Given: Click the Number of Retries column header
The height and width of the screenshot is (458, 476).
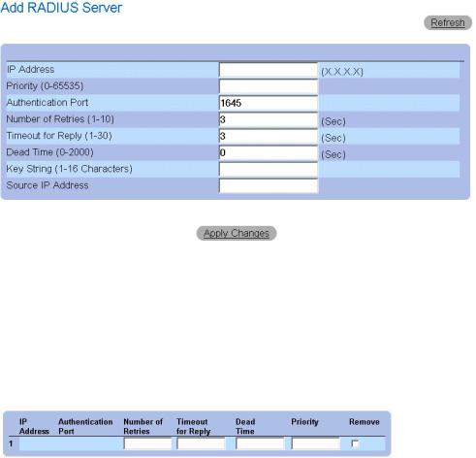Looking at the screenshot, I should point(143,426).
